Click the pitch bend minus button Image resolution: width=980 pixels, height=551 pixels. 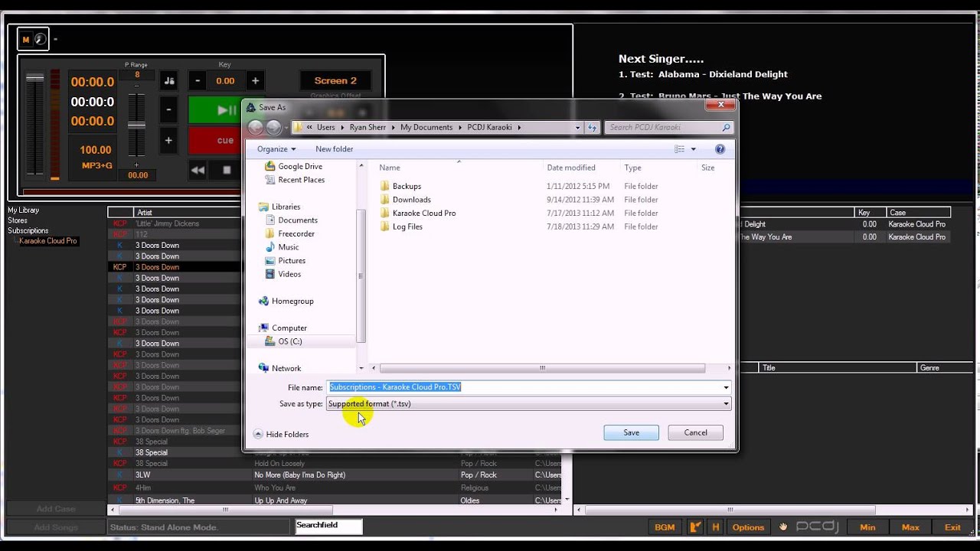pos(168,109)
